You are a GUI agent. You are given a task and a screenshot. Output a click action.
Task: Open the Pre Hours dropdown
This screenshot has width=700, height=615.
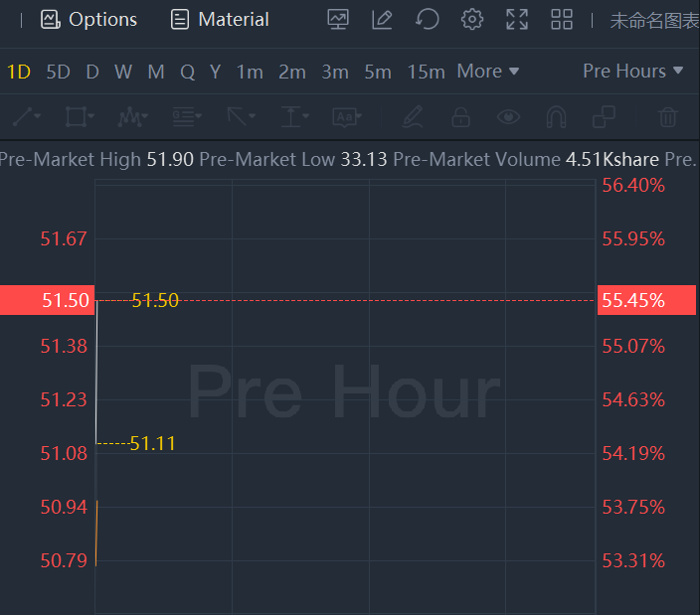632,72
